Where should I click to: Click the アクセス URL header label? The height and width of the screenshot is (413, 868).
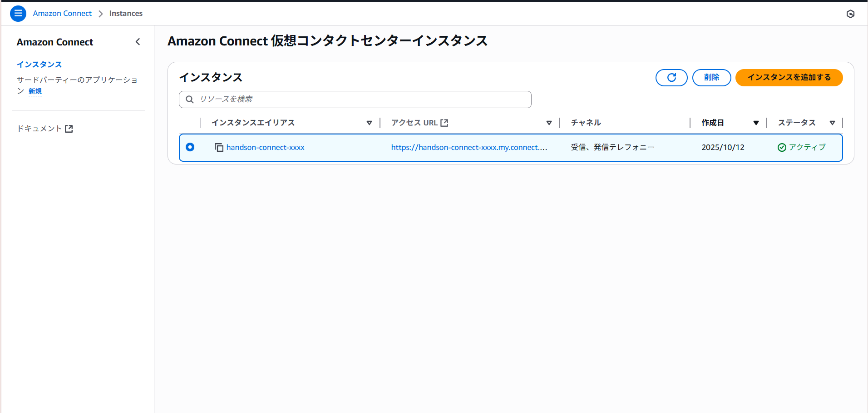414,123
